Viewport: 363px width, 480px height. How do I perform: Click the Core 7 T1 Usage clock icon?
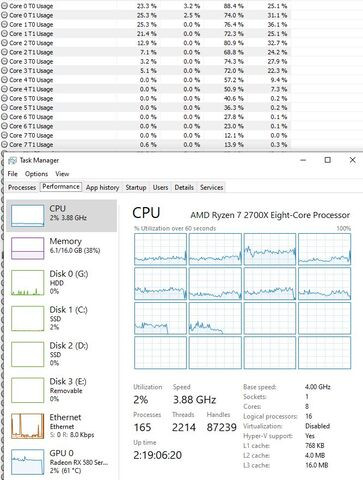coord(4,145)
